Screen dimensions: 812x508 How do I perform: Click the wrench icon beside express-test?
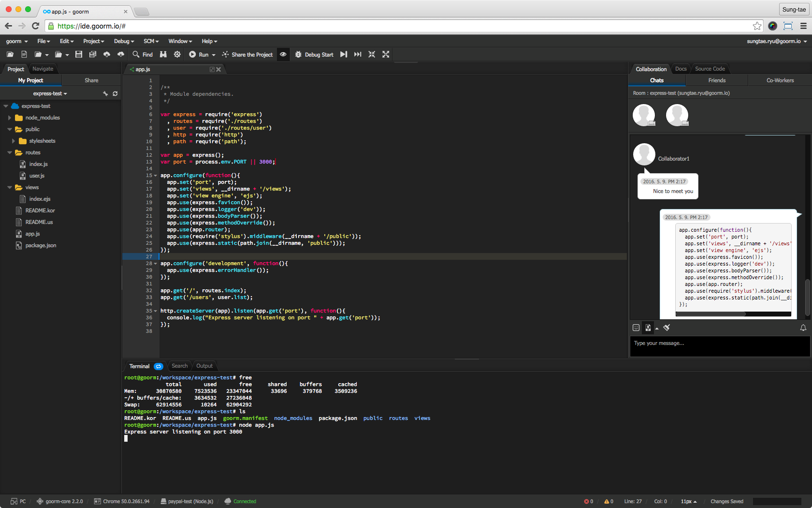[105, 93]
